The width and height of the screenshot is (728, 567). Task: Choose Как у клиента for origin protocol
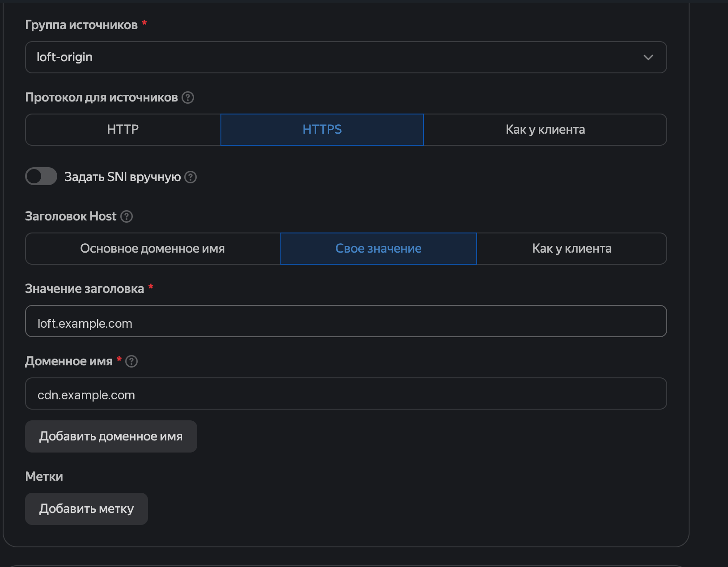(545, 130)
